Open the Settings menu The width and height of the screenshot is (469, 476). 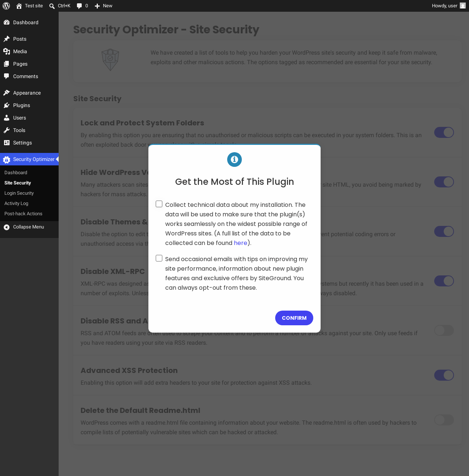tap(29, 143)
